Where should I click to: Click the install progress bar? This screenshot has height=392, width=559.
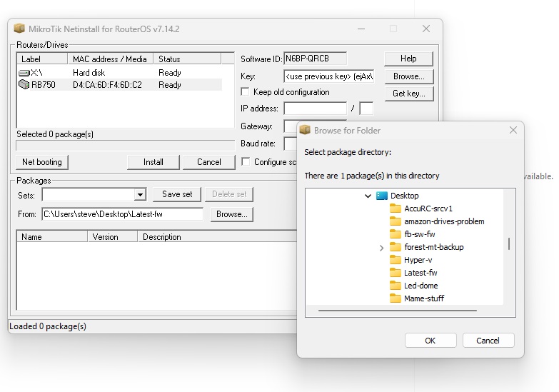[126, 146]
